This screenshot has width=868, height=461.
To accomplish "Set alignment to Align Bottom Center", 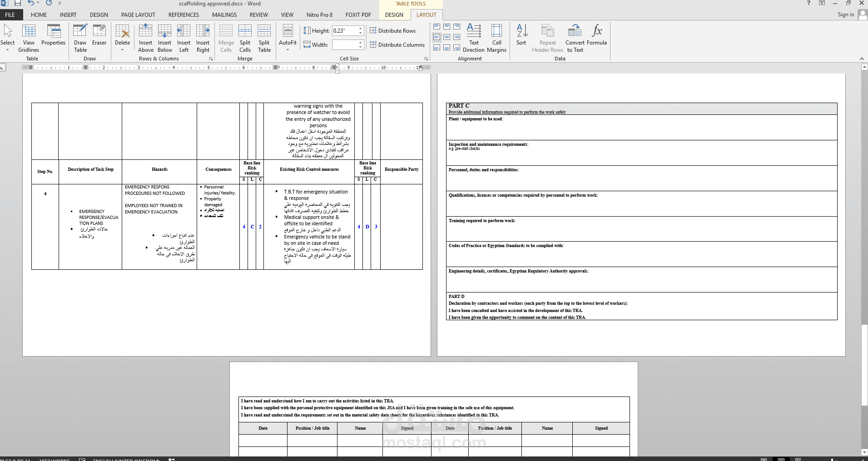I will 446,48.
